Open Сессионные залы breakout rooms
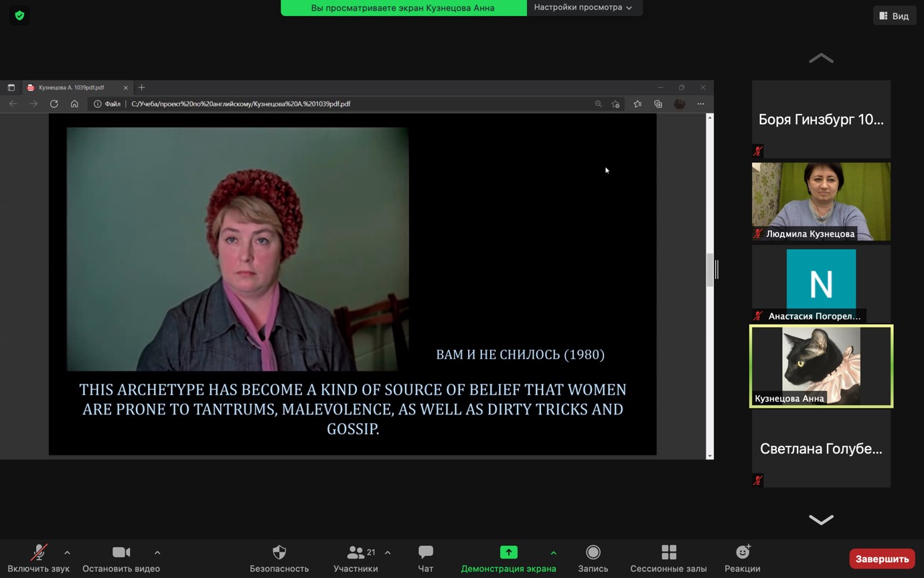924x578 pixels. point(668,559)
